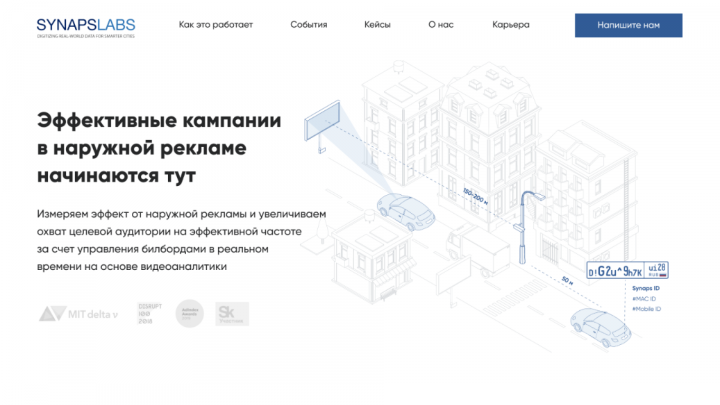Image resolution: width=720 pixels, height=405 pixels.
Task: Click the billboard illustration
Action: pyautogui.click(x=322, y=123)
